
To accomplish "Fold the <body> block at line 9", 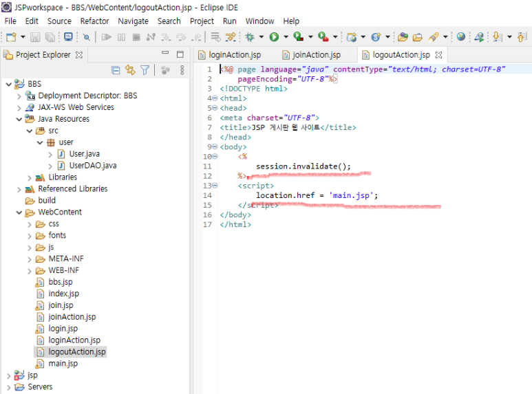I will (x=215, y=147).
